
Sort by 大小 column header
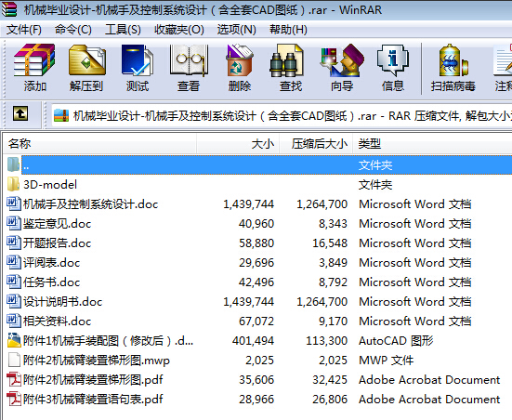coord(238,143)
